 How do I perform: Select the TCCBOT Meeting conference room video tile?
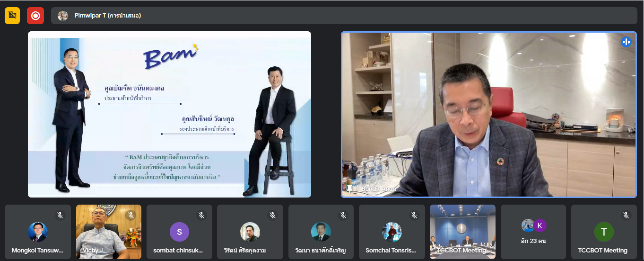[x=462, y=232]
